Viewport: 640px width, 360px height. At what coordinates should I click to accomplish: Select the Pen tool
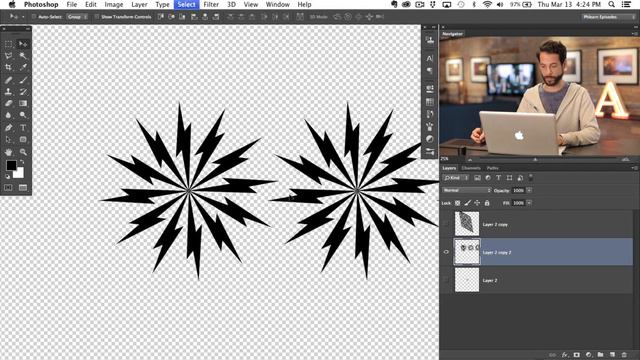(x=9, y=128)
